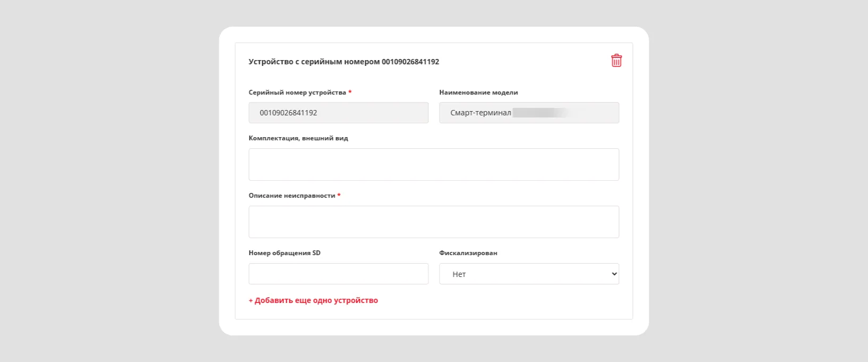
Task: Click the 'Серийный номер устройства' label
Action: coord(297,92)
